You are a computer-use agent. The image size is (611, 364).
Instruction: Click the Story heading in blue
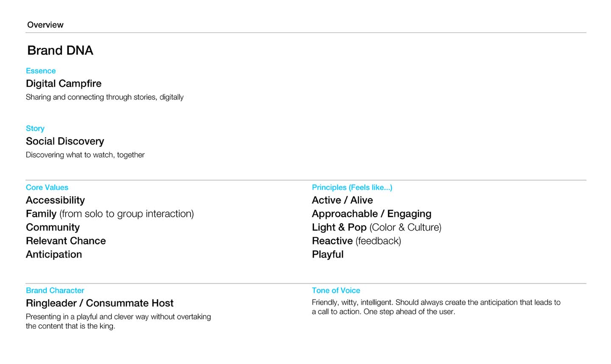pos(35,128)
